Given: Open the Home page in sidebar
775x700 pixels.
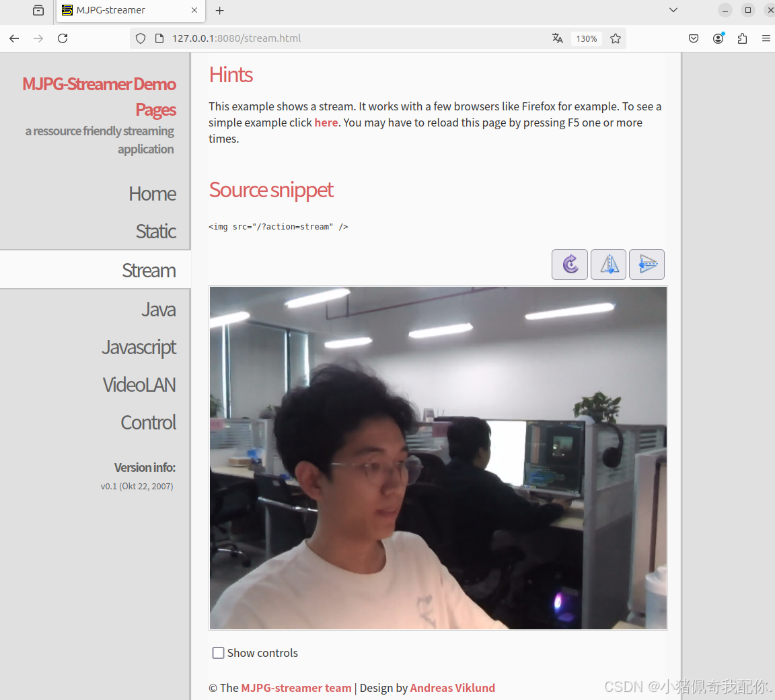Looking at the screenshot, I should 152,194.
